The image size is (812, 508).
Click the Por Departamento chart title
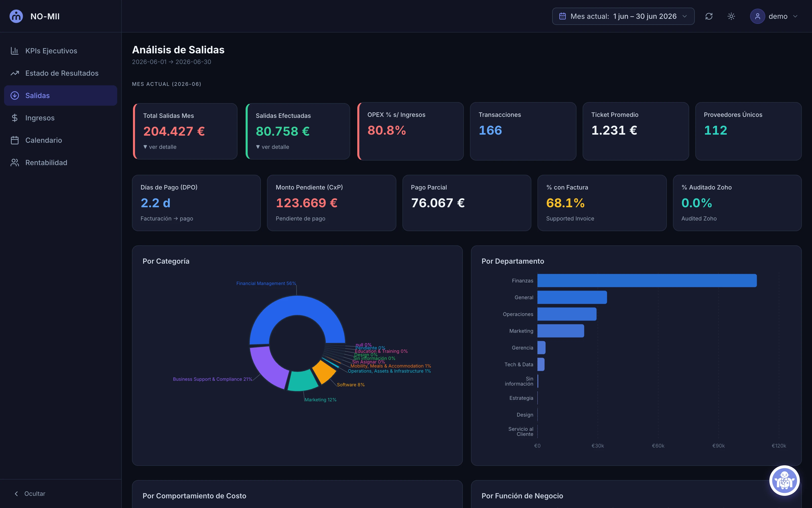coord(513,261)
